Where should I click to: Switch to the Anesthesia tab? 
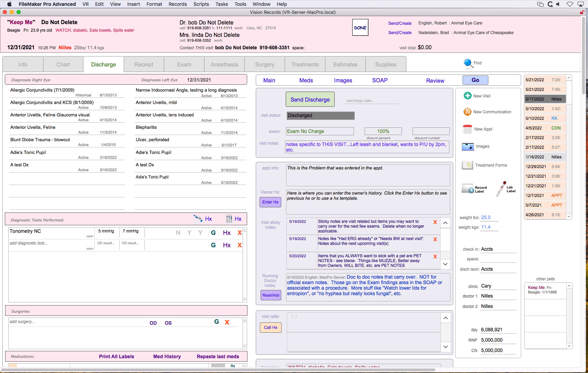(x=224, y=64)
